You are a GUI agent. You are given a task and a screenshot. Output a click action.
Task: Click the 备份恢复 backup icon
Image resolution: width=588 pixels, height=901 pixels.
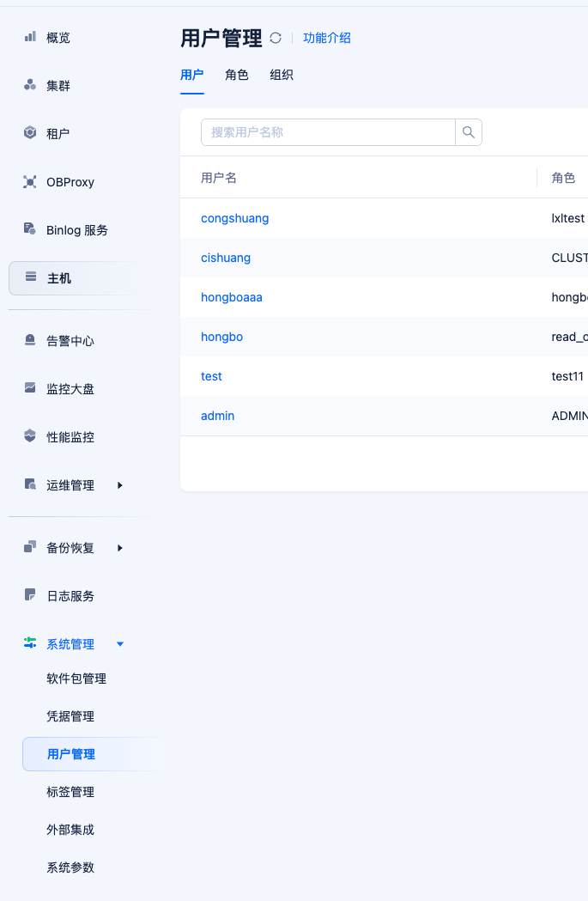[30, 546]
